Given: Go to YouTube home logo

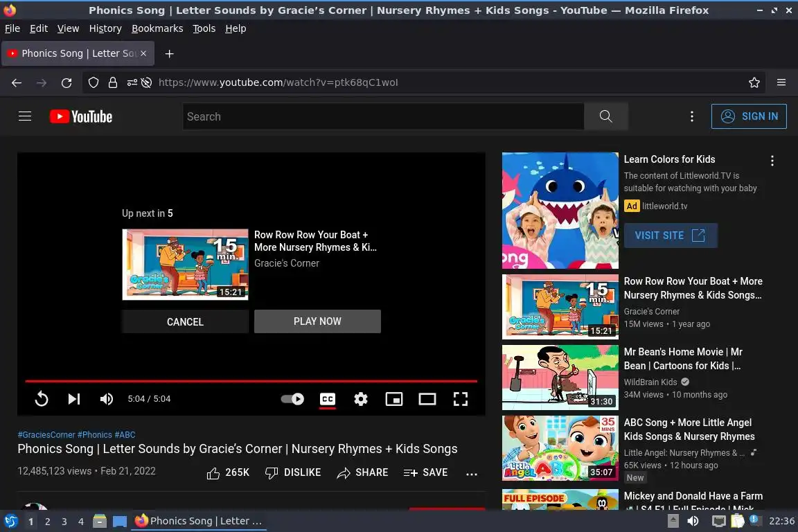Looking at the screenshot, I should click(81, 116).
